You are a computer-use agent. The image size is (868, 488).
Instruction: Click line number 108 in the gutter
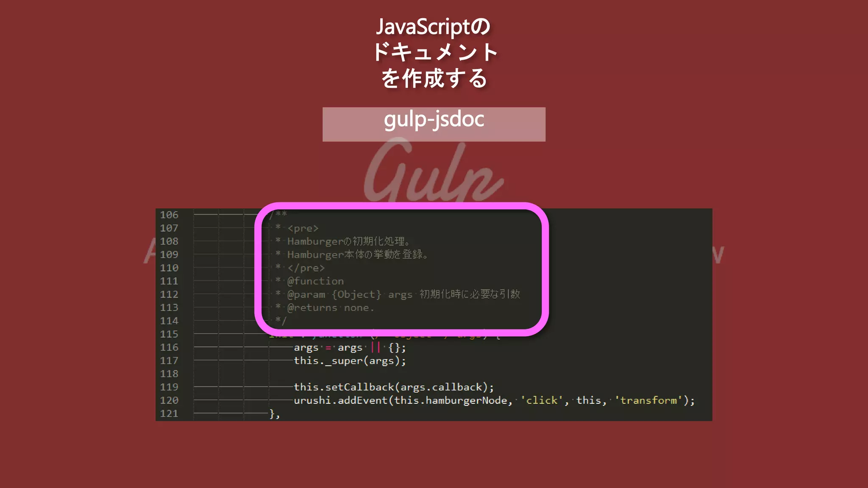click(x=169, y=241)
